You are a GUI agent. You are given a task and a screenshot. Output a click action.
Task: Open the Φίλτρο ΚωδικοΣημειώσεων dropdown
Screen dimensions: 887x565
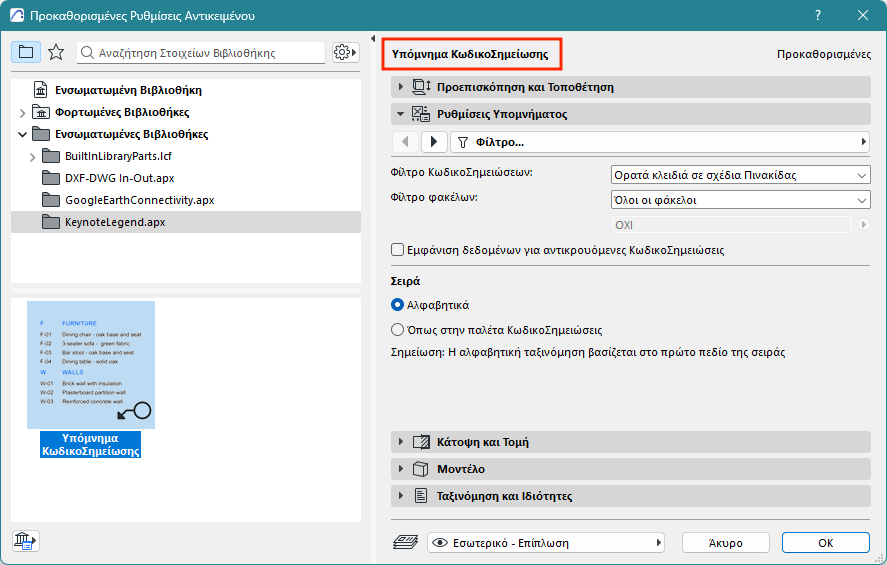click(739, 175)
